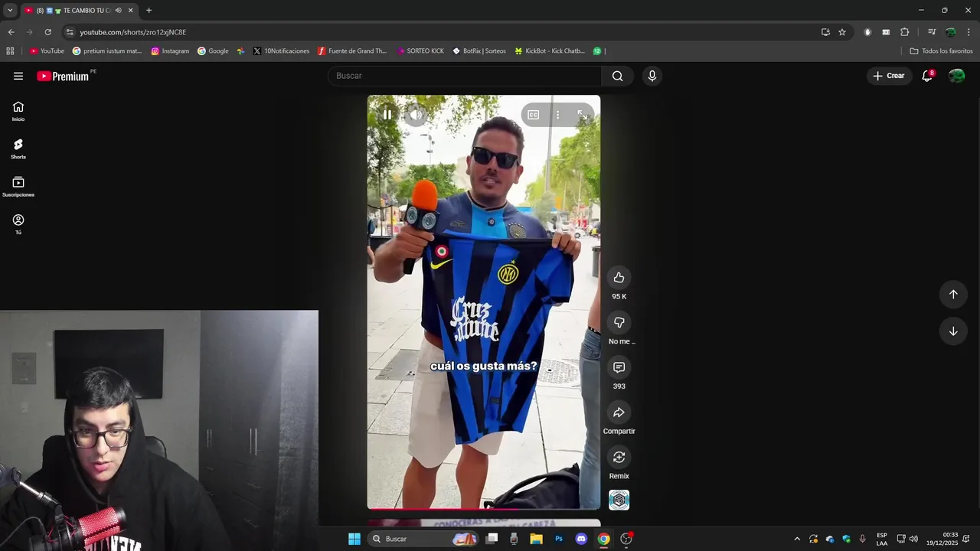980x551 pixels.
Task: Mute the Short's volume
Action: click(416, 115)
